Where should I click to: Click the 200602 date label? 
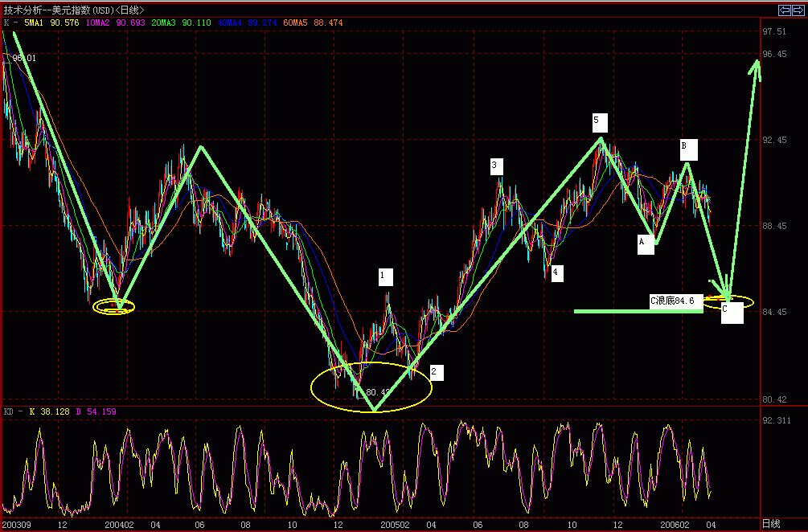click(x=675, y=525)
